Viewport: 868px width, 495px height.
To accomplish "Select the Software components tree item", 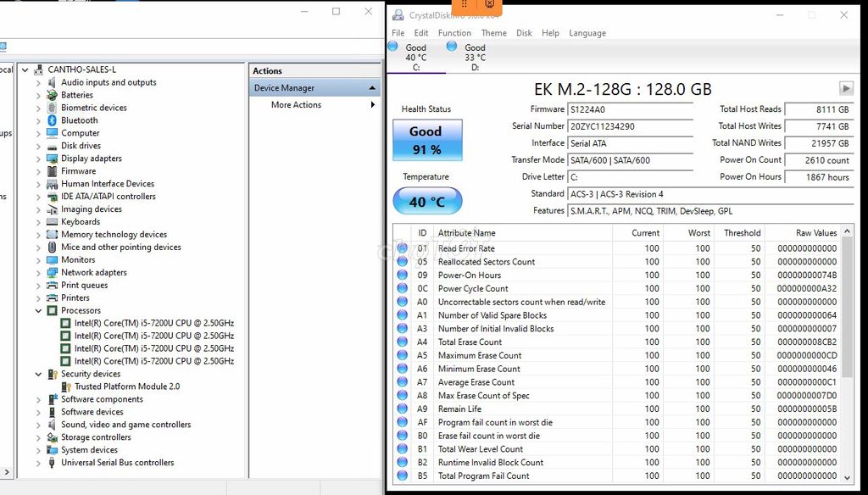I will pos(102,399).
